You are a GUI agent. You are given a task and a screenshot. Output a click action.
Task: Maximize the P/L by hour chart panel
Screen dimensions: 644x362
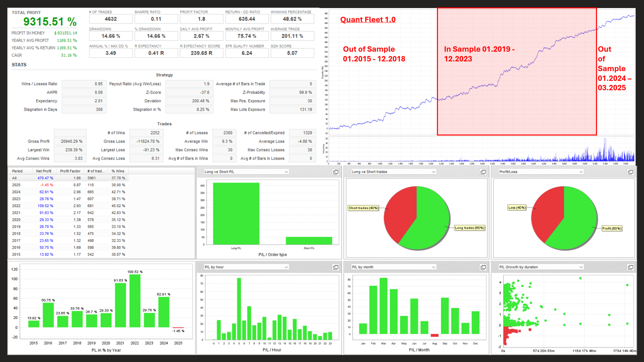coord(336,267)
